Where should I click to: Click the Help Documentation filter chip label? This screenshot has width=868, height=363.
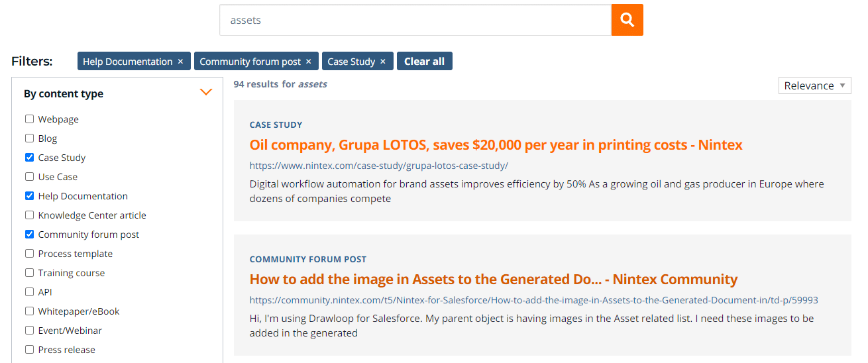127,62
